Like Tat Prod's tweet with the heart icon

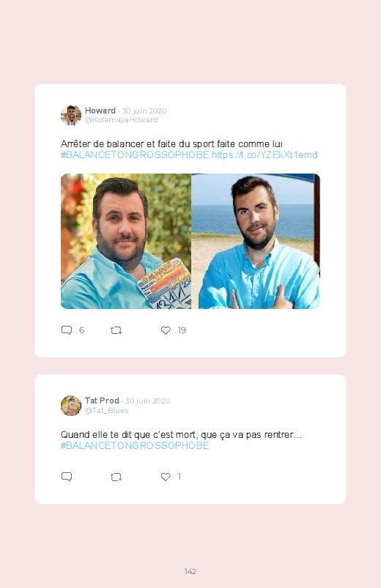(x=166, y=477)
